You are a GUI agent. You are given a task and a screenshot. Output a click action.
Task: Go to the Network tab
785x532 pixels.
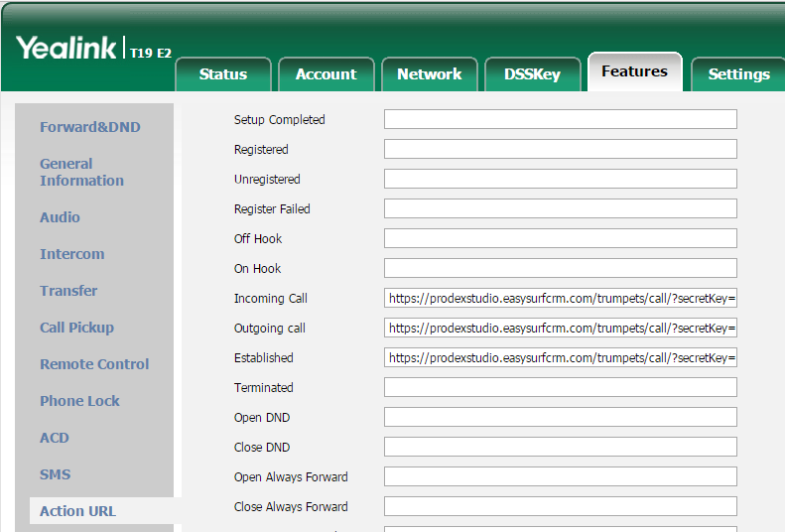tap(429, 74)
